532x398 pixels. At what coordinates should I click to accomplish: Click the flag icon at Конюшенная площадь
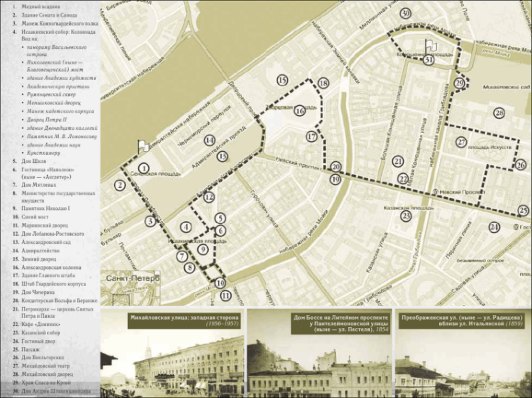coord(430,46)
